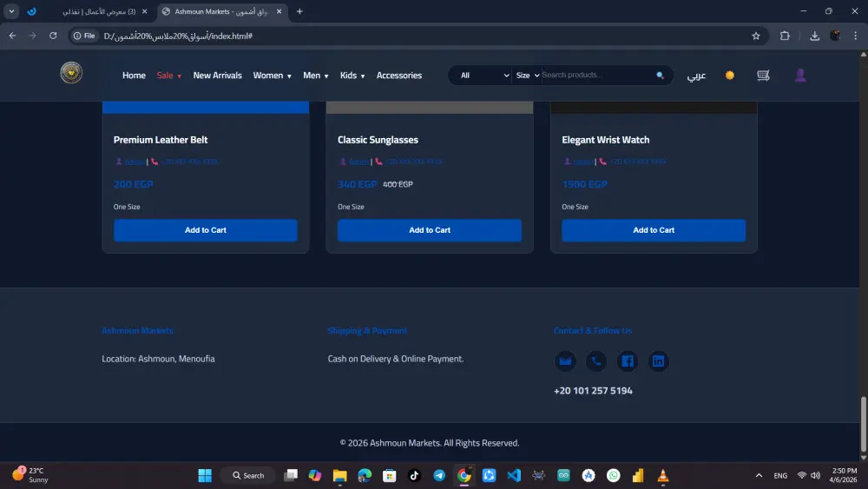Toggle light mode with sun icon
868x489 pixels.
730,76
